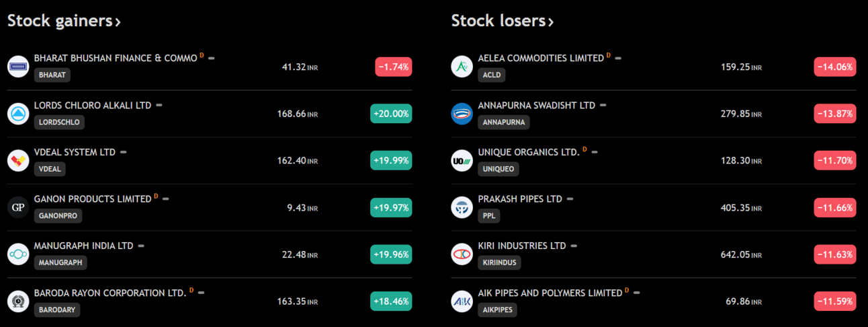868x327 pixels.
Task: Click the Aelea Commodities logo icon
Action: point(462,67)
